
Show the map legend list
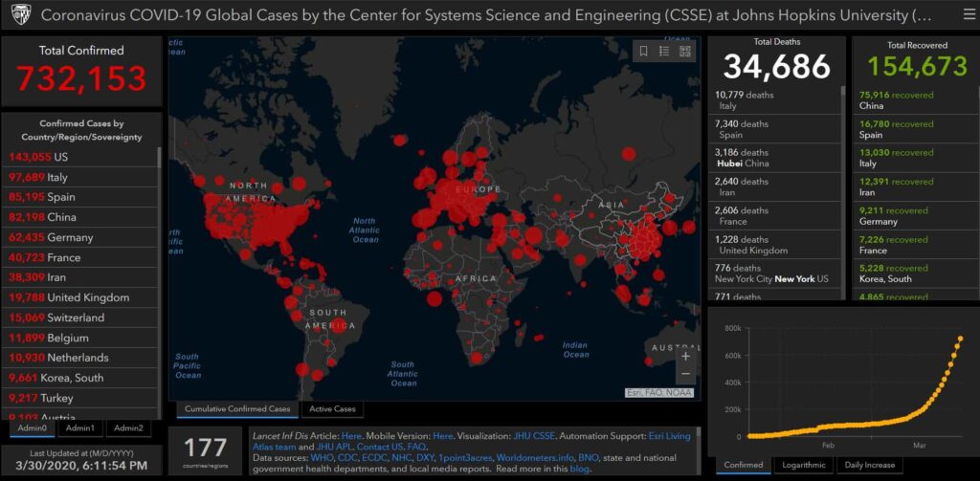click(664, 52)
